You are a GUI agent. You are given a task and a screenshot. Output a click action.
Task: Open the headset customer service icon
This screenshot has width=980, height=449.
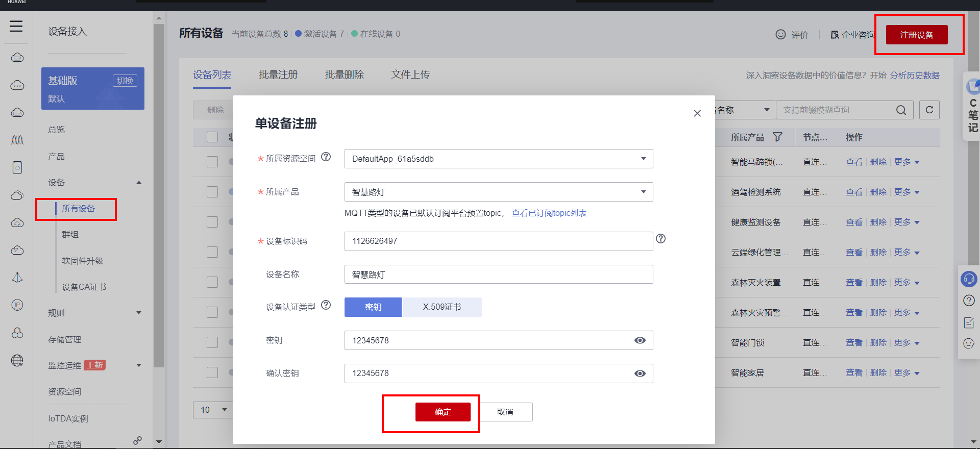click(x=968, y=279)
